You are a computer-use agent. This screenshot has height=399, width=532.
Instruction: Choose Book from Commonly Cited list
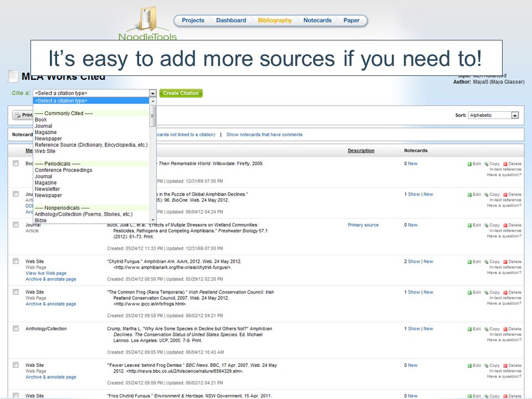click(40, 120)
